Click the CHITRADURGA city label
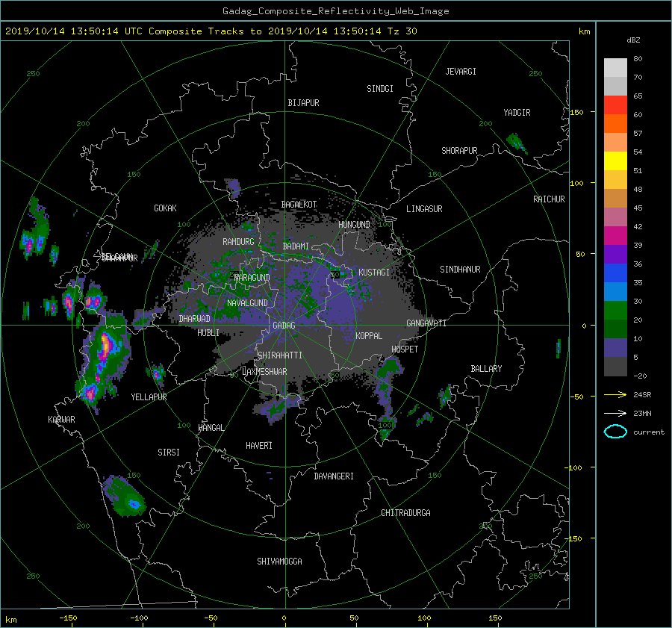Screen dimensions: 672x628 (x=405, y=513)
